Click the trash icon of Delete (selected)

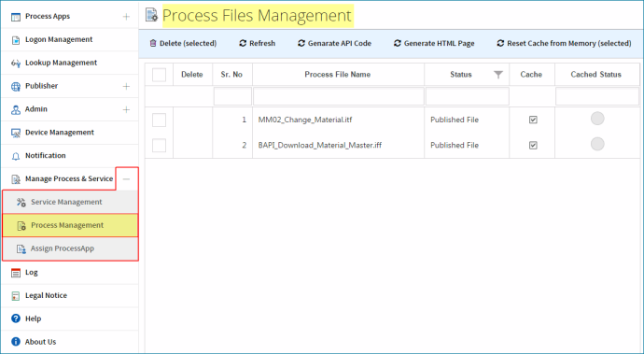[x=153, y=43]
